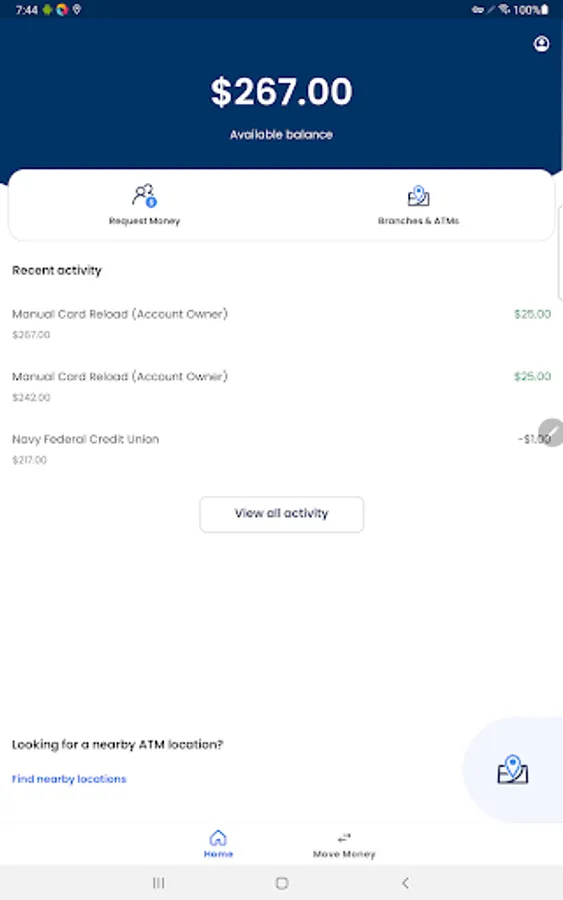
Task: Open Android recent apps button
Action: tap(158, 883)
